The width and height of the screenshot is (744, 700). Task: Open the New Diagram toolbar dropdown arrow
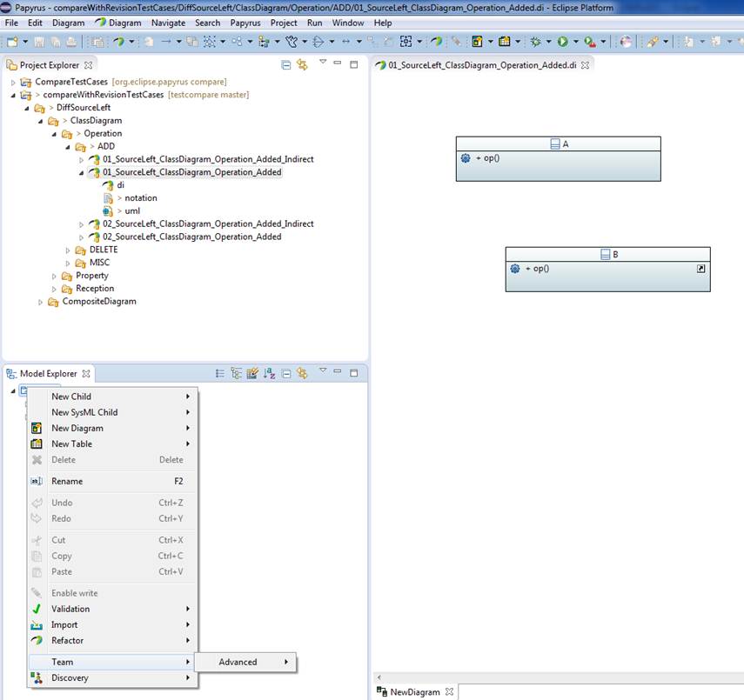(490, 42)
